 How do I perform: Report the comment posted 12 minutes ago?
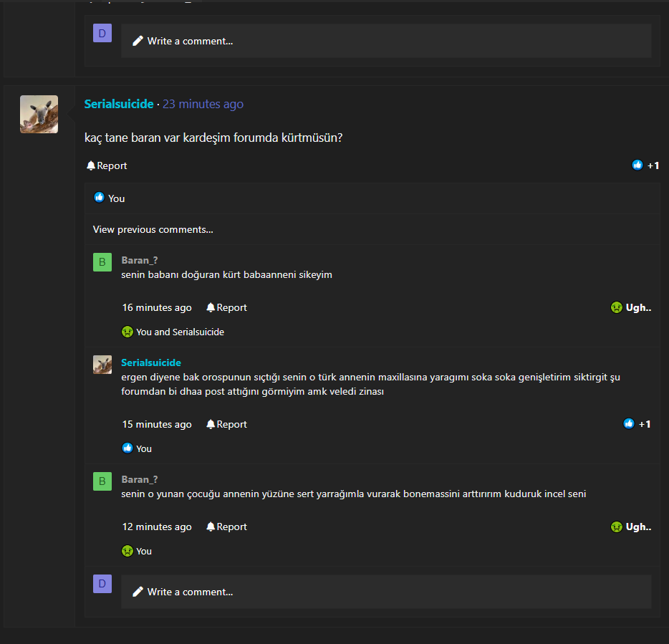pos(226,527)
